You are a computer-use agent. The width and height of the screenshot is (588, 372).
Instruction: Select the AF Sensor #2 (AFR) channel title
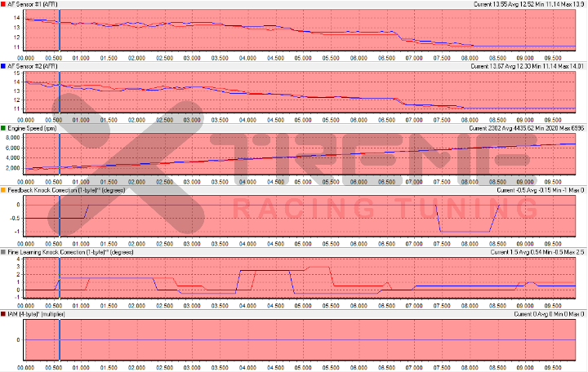click(x=30, y=66)
